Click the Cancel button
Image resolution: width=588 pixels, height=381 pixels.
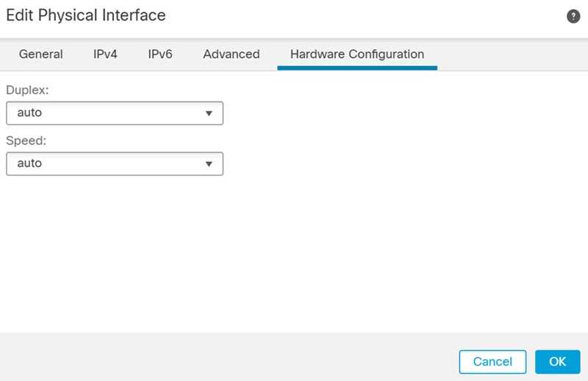[492, 362]
